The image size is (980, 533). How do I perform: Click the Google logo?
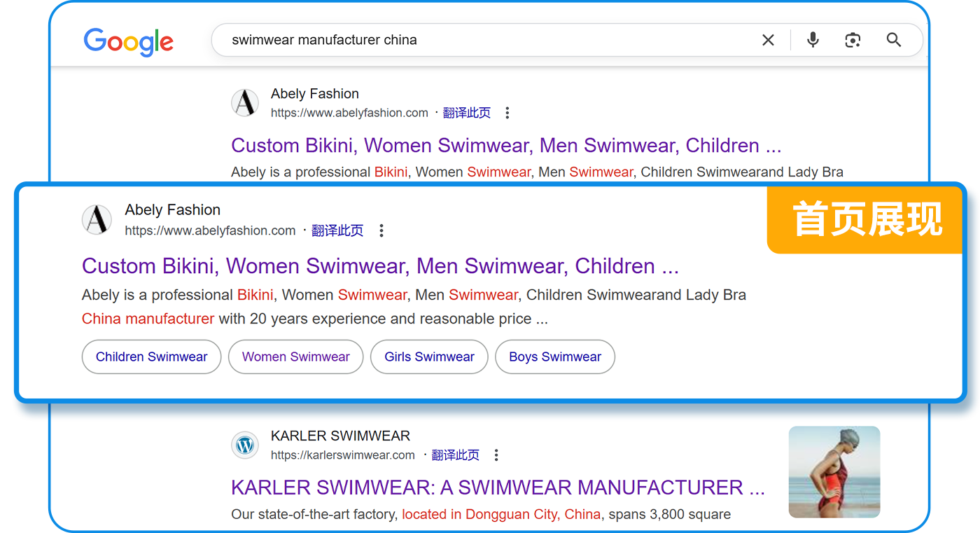click(128, 41)
